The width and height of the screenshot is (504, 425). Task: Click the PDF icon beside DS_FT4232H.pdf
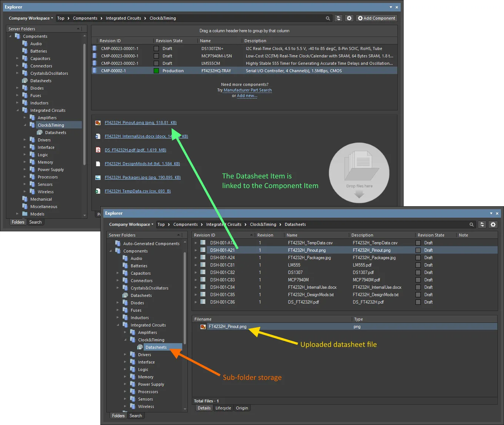tap(98, 150)
